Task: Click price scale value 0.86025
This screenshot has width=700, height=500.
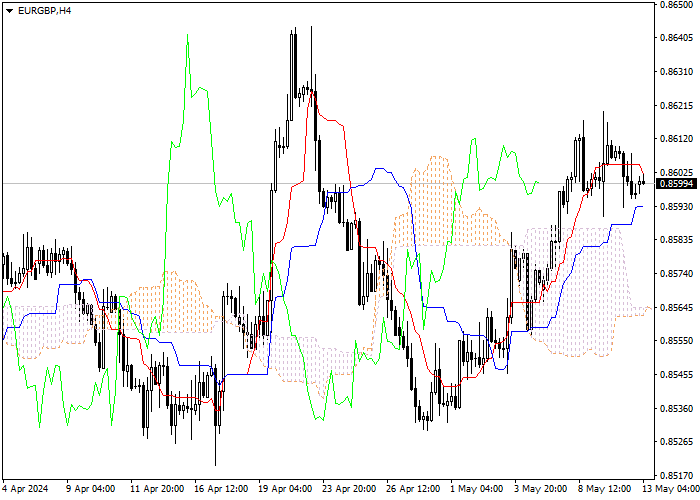Action: (676, 172)
